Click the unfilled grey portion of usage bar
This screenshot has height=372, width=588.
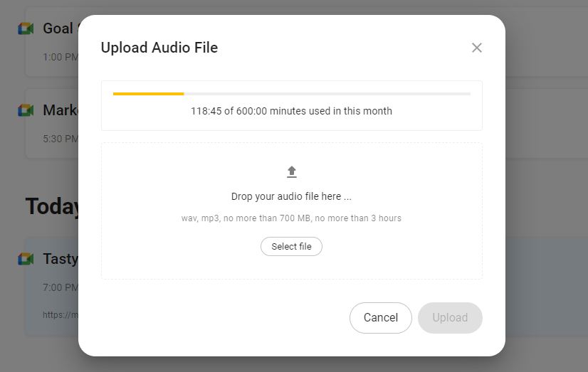[327, 94]
